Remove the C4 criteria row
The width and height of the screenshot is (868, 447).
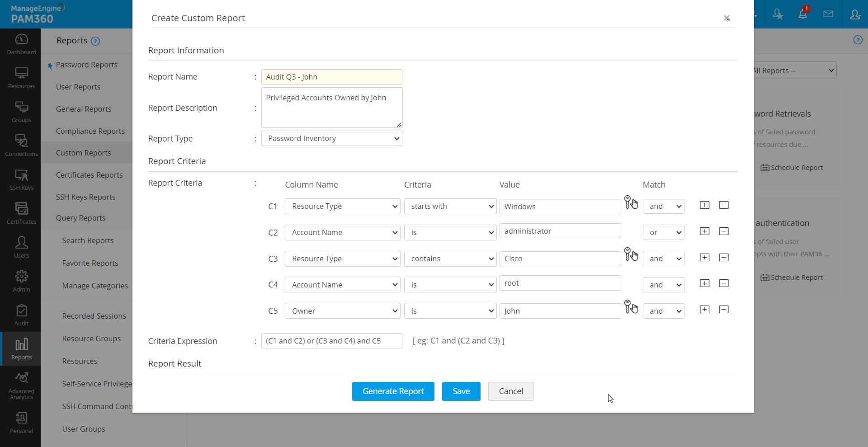pos(723,283)
